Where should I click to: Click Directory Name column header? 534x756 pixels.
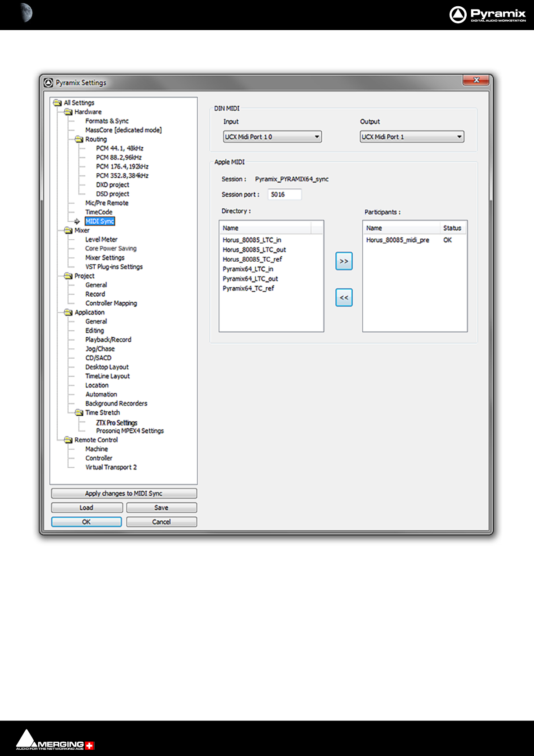coord(265,228)
